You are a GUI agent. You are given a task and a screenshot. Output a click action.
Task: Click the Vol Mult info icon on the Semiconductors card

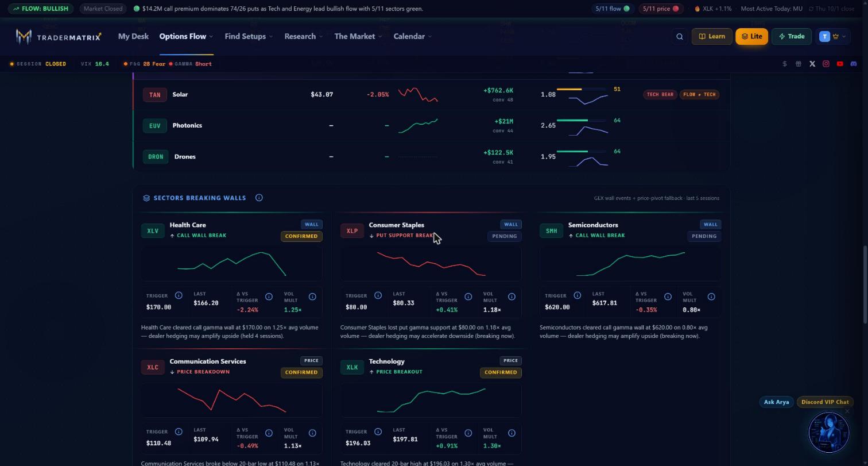(x=711, y=296)
